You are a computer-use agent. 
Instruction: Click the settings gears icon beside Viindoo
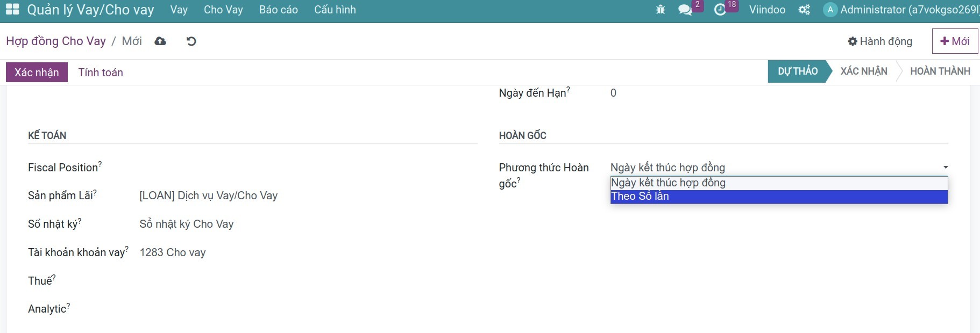804,10
